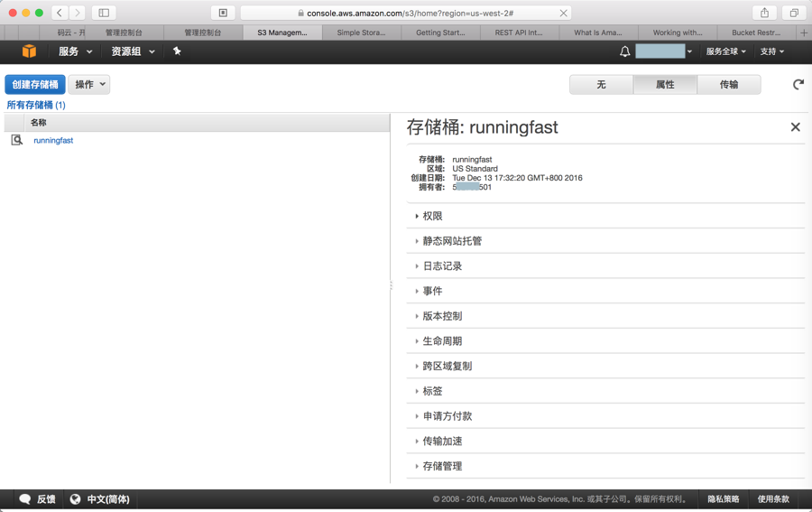Toggle the Safari sidebar button
The width and height of the screenshot is (812, 512).
[104, 13]
